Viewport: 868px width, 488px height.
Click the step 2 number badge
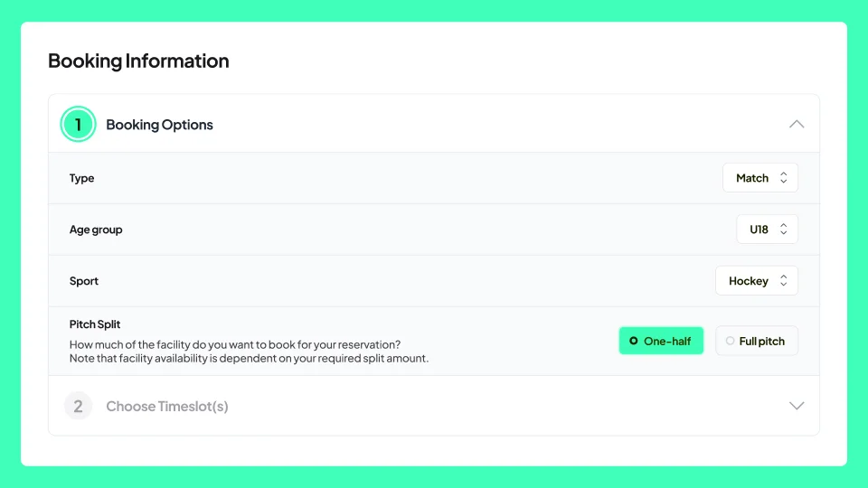pos(78,407)
